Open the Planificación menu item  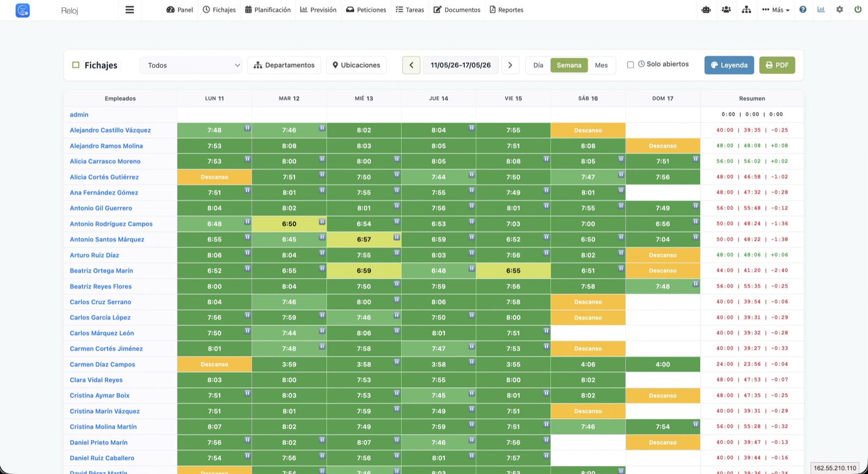(268, 10)
